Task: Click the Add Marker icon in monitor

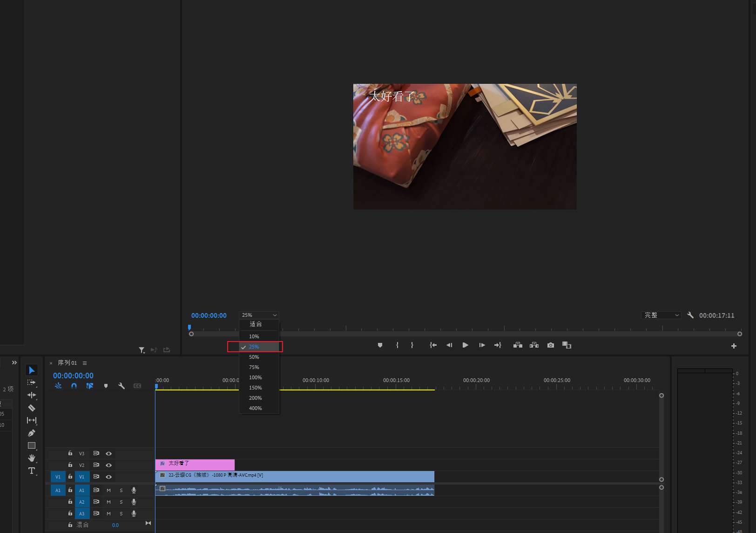Action: pyautogui.click(x=380, y=345)
